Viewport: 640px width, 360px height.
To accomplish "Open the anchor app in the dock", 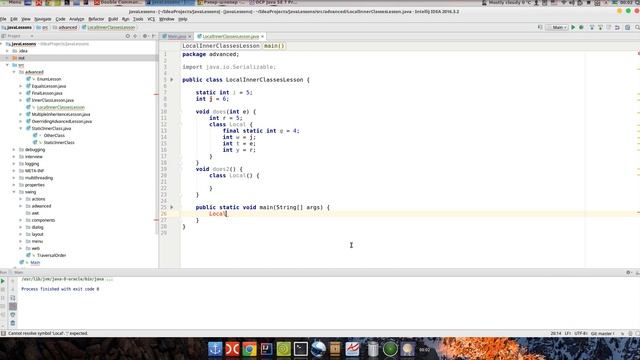I will (x=215, y=349).
